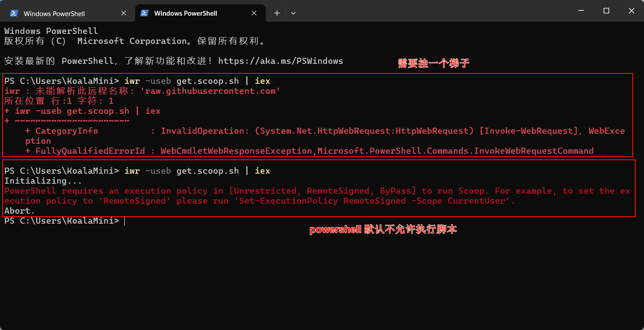
Task: Expand the new tab profile dropdown chevron
Action: [293, 13]
